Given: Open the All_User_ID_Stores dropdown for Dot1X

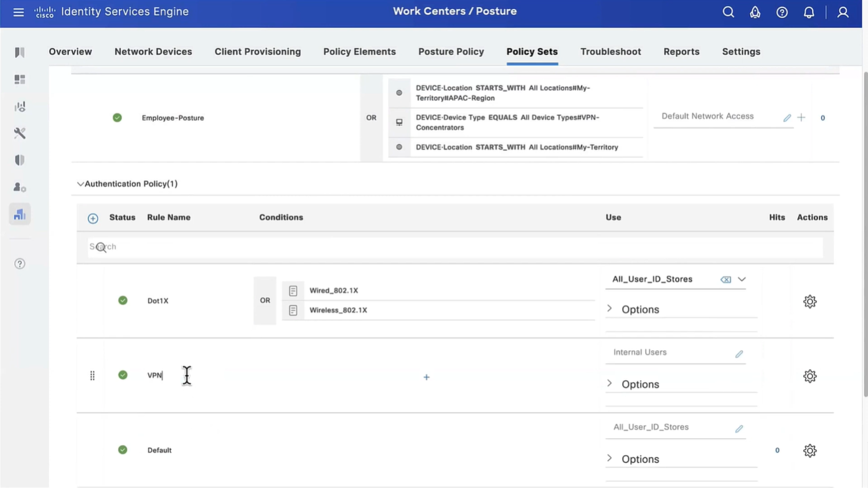Looking at the screenshot, I should [x=742, y=280].
